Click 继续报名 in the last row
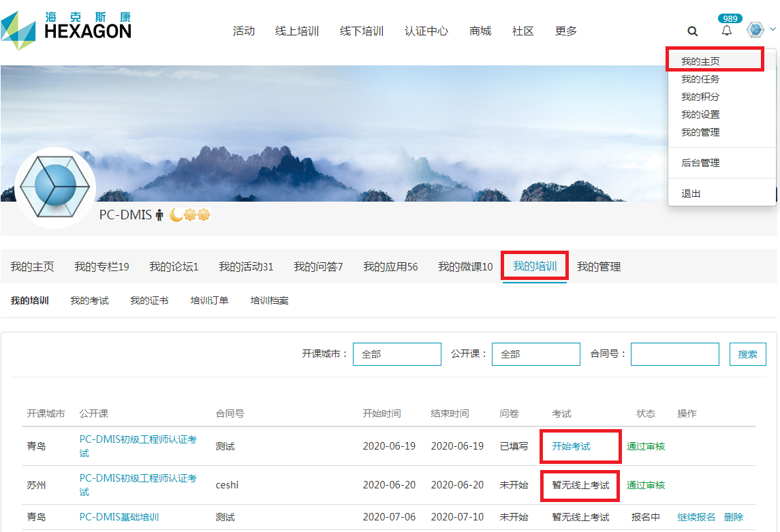The height and width of the screenshot is (532, 780). [x=696, y=517]
